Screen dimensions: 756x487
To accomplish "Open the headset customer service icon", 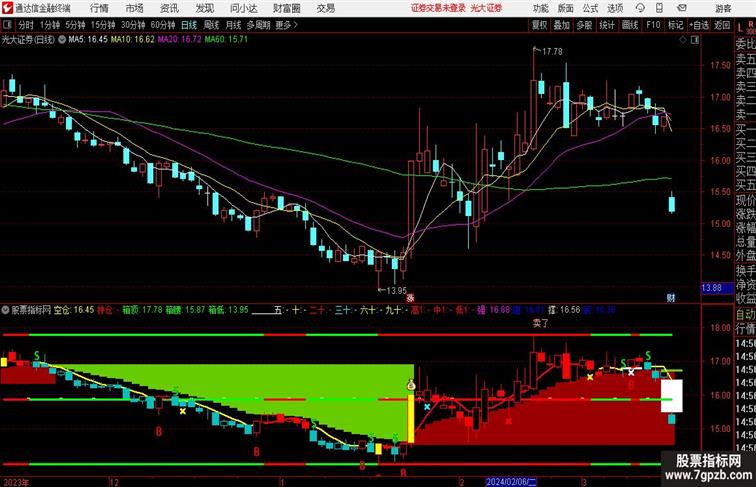I will pos(640,8).
